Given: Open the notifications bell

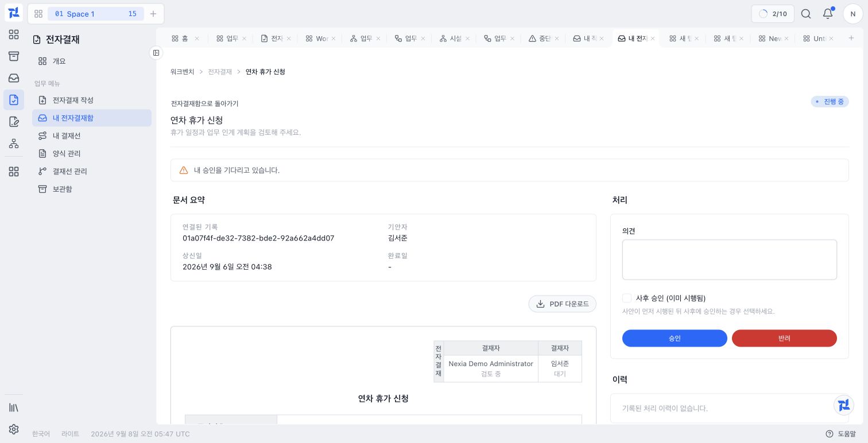Looking at the screenshot, I should (827, 14).
